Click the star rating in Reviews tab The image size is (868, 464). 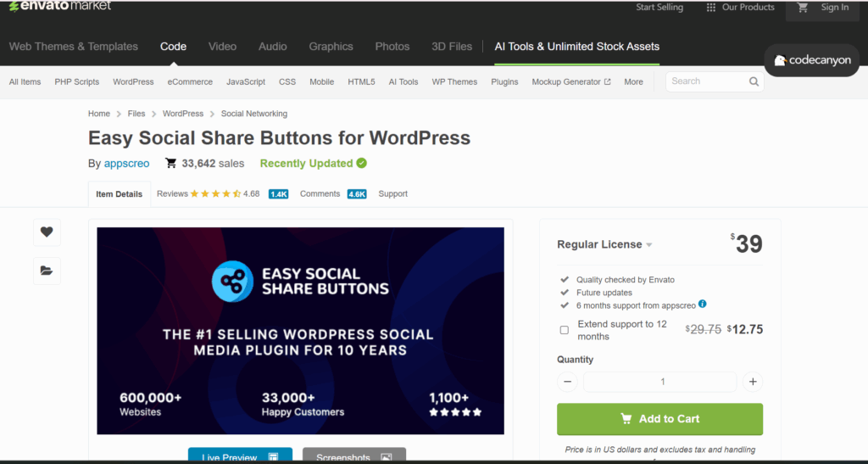point(215,193)
